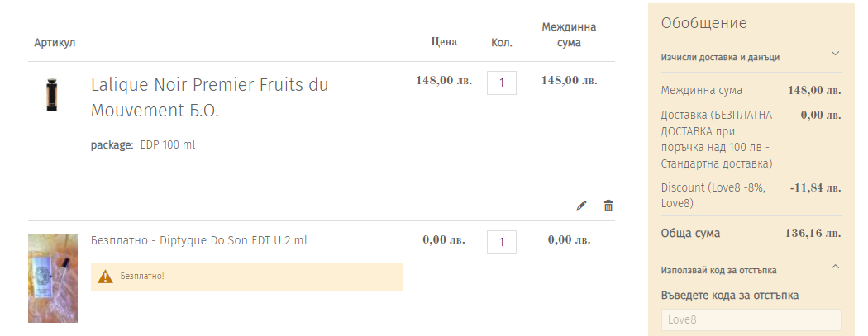Image resolution: width=868 pixels, height=336 pixels.
Task: Open the Lalique perfume bottle thumbnail
Action: point(53,96)
